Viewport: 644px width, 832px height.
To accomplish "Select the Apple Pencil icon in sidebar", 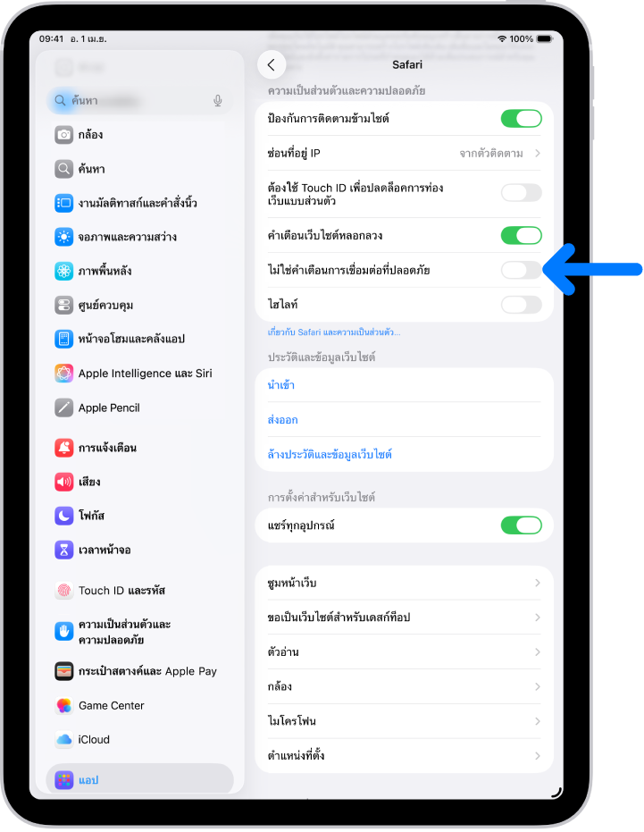I will pos(63,408).
